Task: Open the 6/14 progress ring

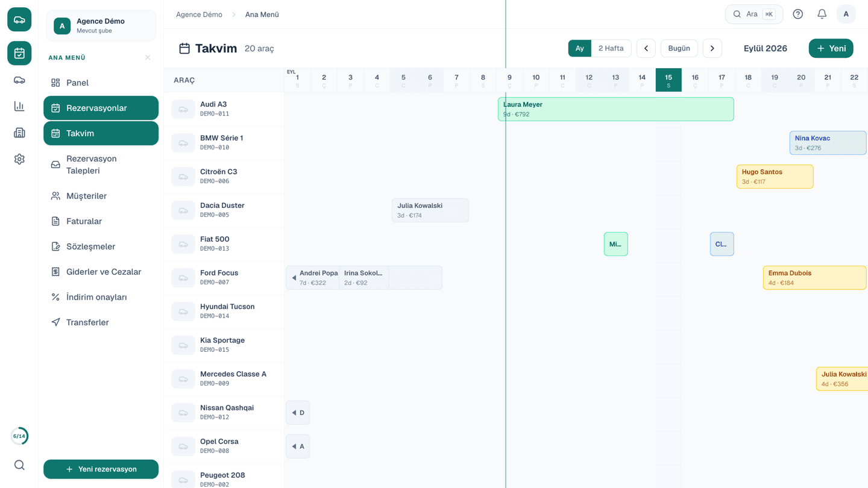Action: (x=19, y=436)
